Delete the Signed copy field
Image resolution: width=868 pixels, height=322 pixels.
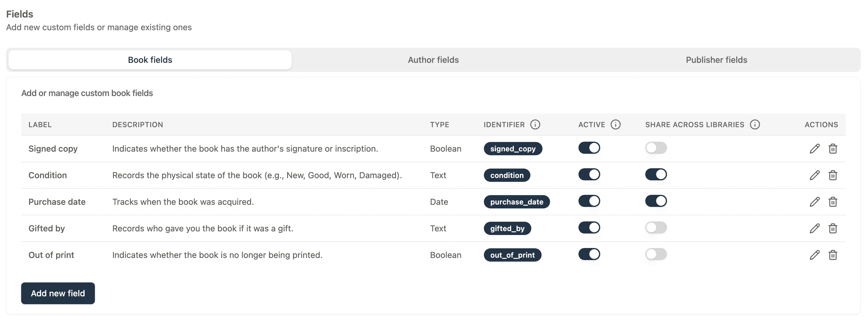[x=833, y=149]
